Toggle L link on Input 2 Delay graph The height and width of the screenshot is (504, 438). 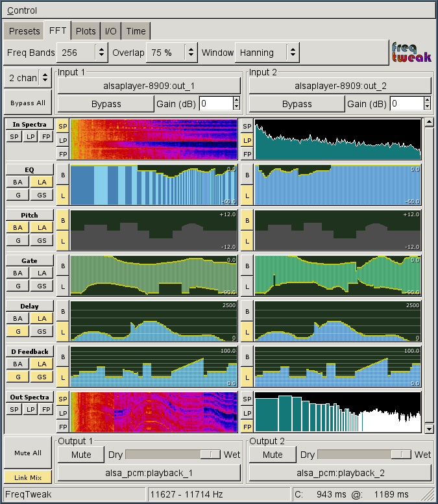(247, 332)
